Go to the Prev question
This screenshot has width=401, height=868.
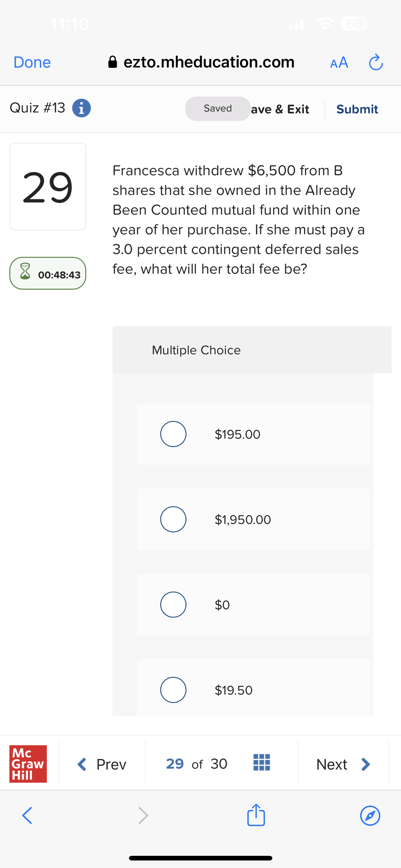click(x=102, y=764)
